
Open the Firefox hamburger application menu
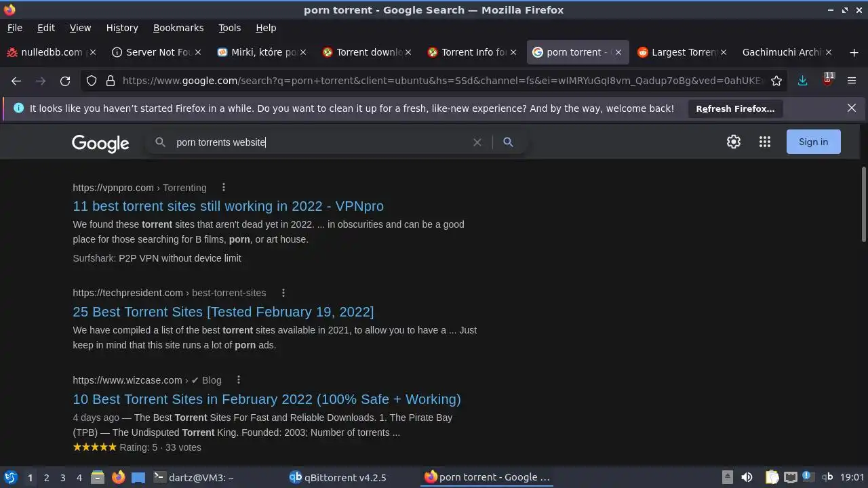click(x=852, y=81)
